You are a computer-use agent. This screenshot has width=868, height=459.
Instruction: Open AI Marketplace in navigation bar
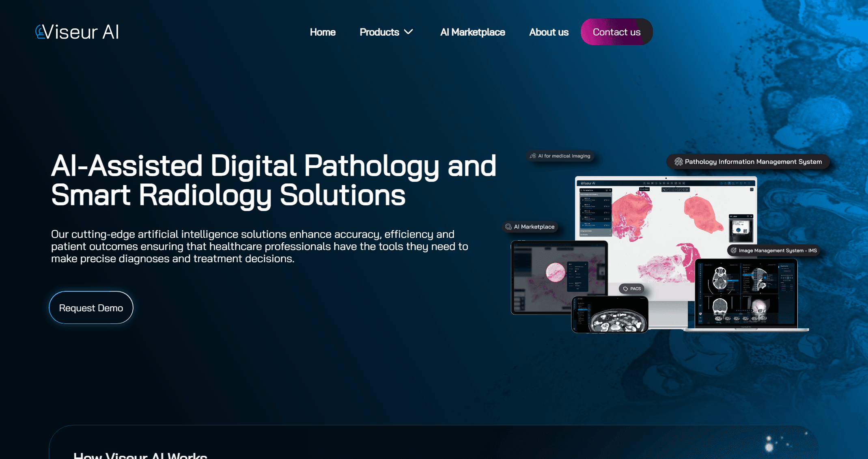(x=472, y=32)
